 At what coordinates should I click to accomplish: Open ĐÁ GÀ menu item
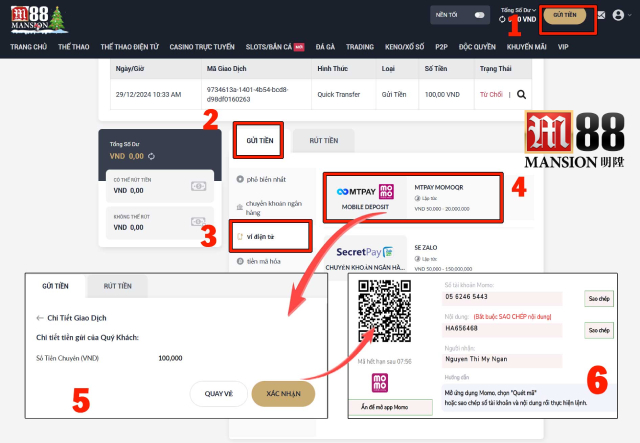pyautogui.click(x=325, y=47)
